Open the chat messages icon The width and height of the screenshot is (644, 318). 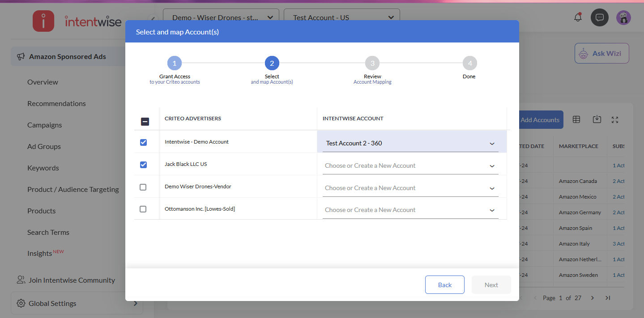point(600,17)
